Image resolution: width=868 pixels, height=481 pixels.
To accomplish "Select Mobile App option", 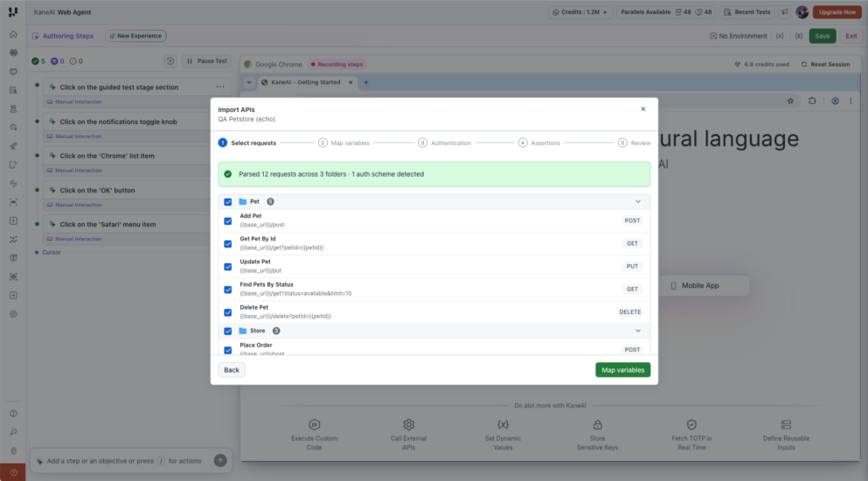I will point(700,286).
